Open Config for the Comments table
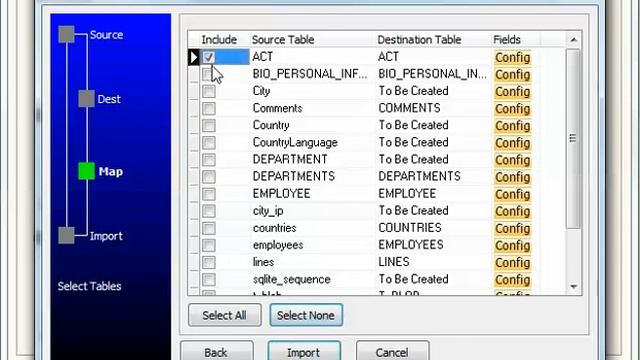 513,109
